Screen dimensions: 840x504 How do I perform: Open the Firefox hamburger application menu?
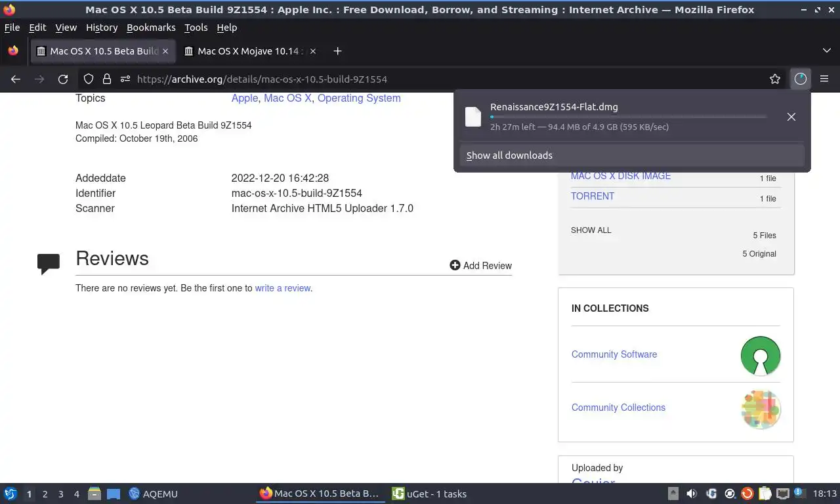tap(824, 79)
